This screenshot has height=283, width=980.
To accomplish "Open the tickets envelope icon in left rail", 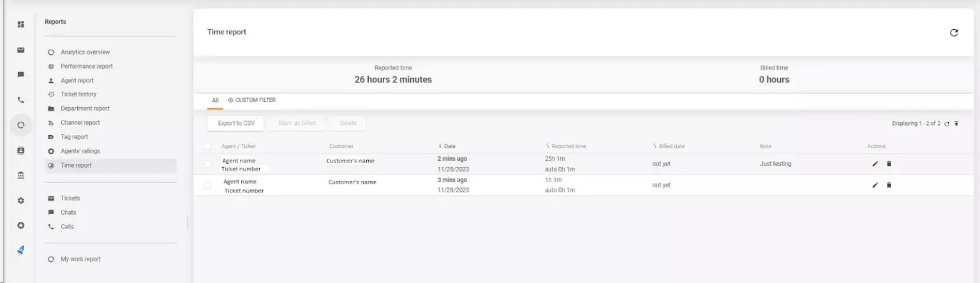I will [x=21, y=50].
